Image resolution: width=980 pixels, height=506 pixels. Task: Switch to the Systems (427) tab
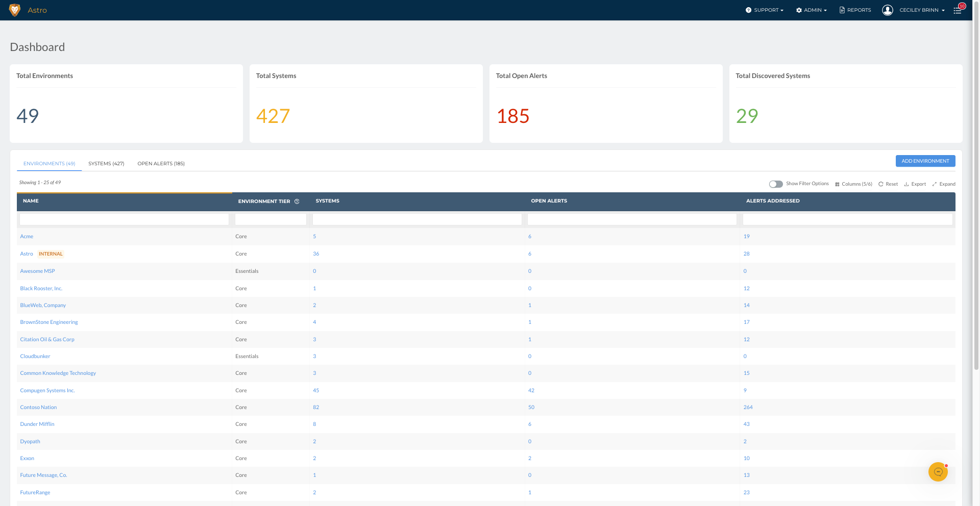coord(106,164)
